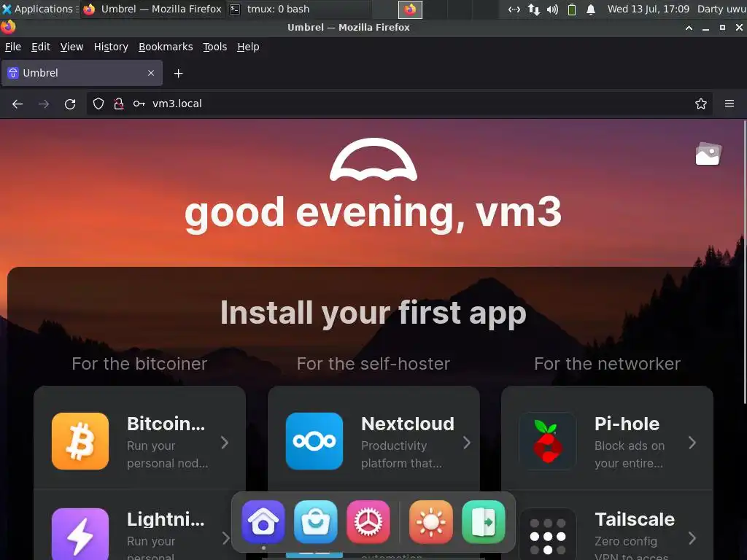The width and height of the screenshot is (747, 560).
Task: Reload the vm3.local page
Action: pos(70,104)
